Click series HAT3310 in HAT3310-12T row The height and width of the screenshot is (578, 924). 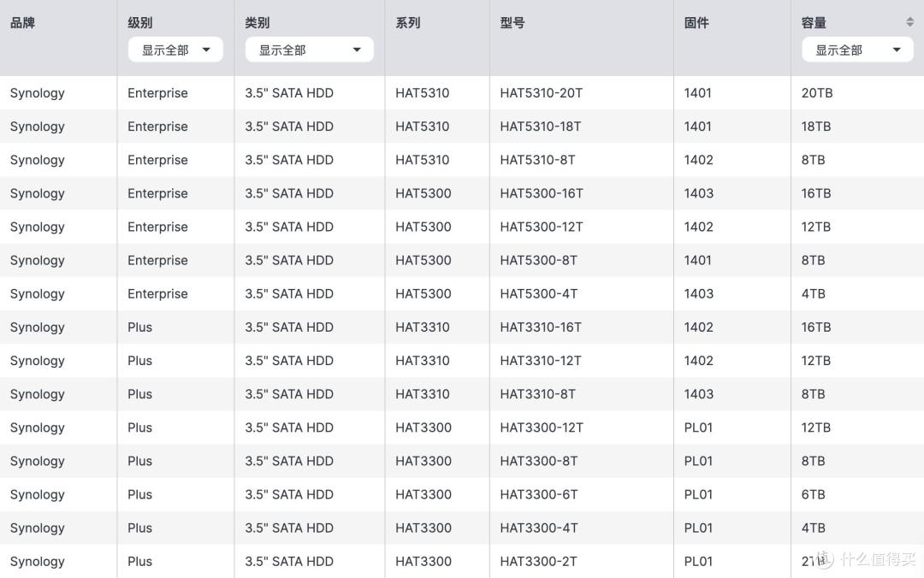pyautogui.click(x=422, y=361)
